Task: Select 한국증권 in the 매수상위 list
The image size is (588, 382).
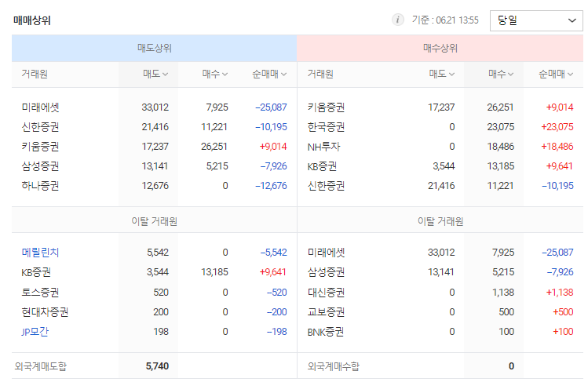Action: click(326, 127)
